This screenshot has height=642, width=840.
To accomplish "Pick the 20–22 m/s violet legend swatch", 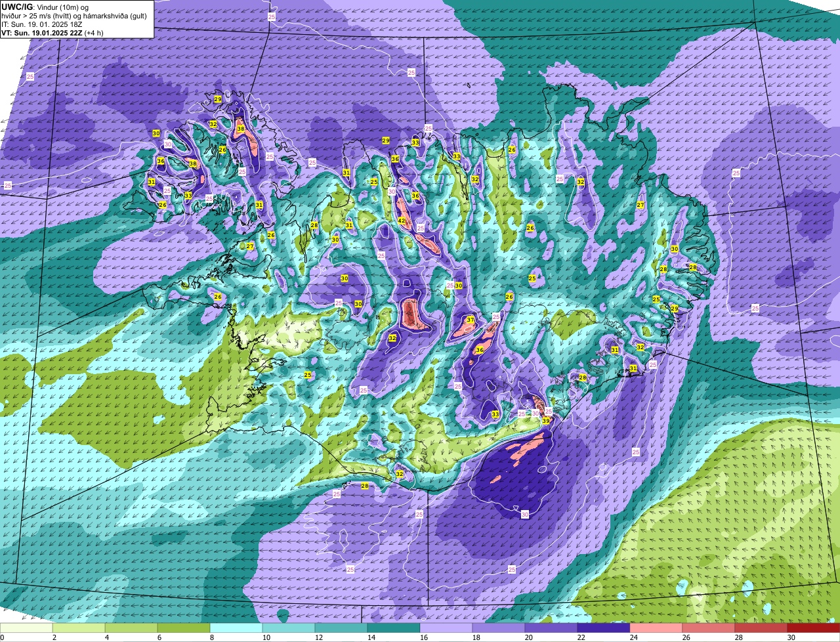I will [551, 628].
